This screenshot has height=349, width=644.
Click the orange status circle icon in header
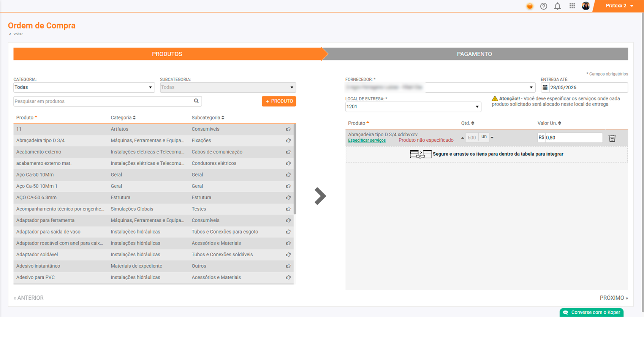click(x=530, y=6)
